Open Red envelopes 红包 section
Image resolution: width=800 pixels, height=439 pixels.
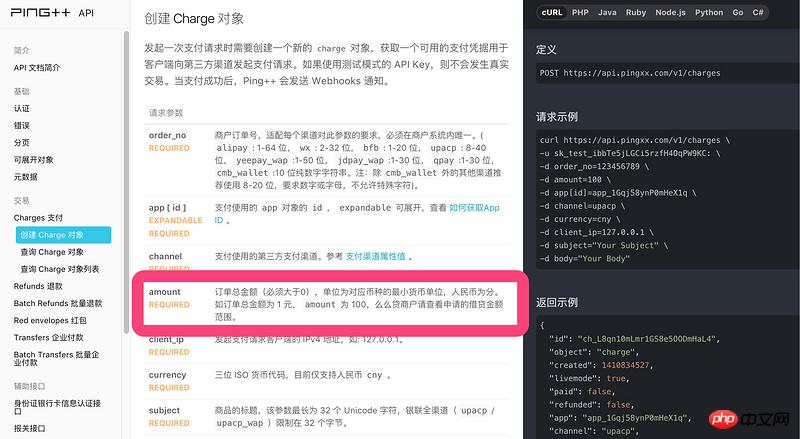[50, 321]
